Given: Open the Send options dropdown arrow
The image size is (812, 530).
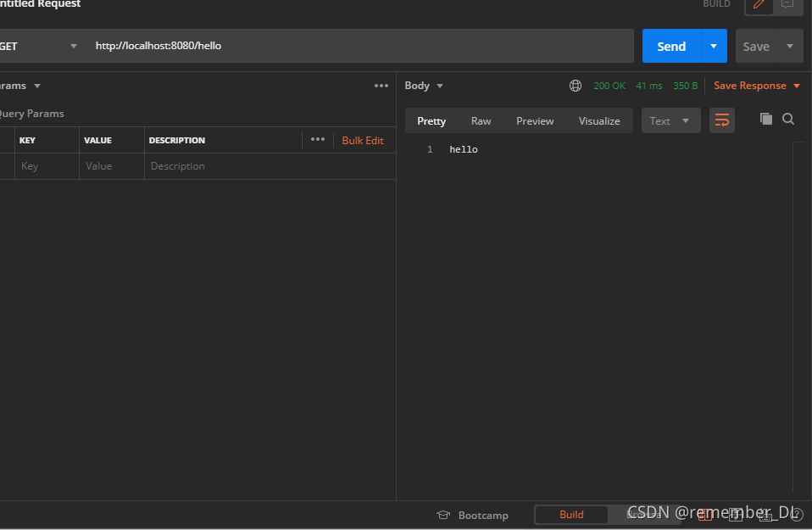Looking at the screenshot, I should point(715,46).
